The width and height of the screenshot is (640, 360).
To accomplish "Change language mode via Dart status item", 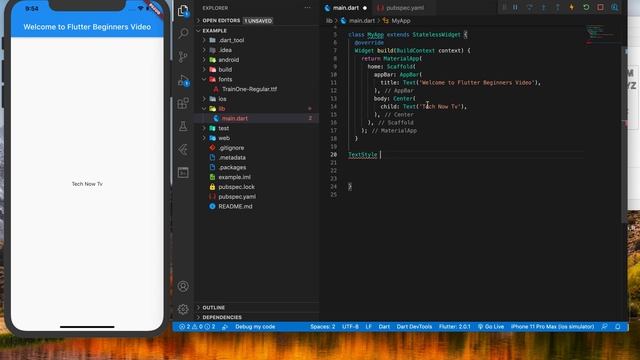I will tap(384, 327).
